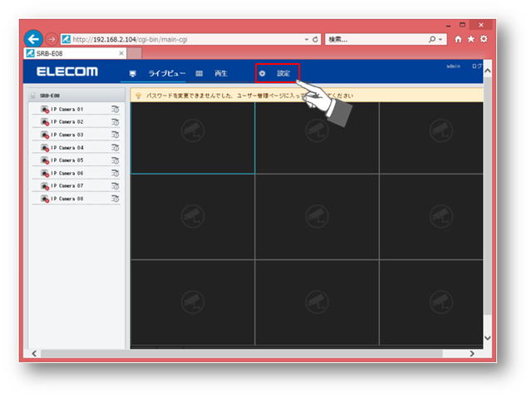The height and width of the screenshot is (398, 532).
Task: Click IP Camera 03 row's right icon
Action: pyautogui.click(x=116, y=135)
